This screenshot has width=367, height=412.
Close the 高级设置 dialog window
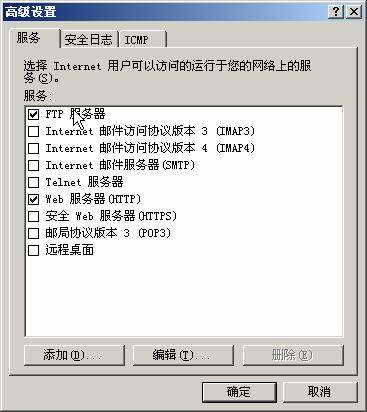tap(353, 12)
